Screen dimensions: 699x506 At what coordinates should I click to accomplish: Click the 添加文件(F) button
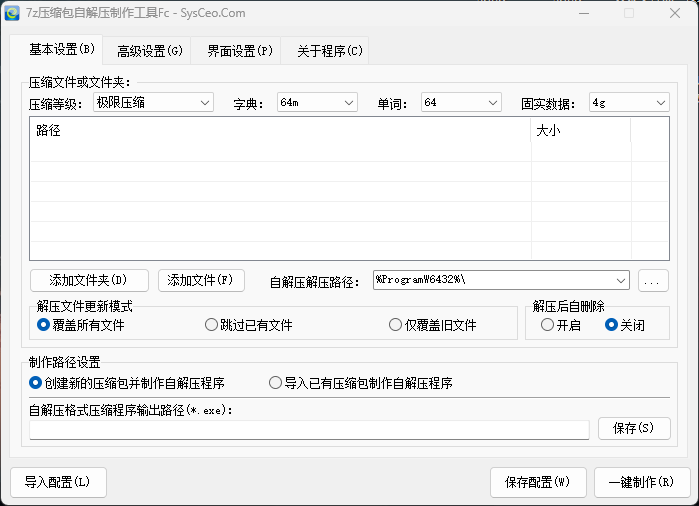pyautogui.click(x=201, y=280)
